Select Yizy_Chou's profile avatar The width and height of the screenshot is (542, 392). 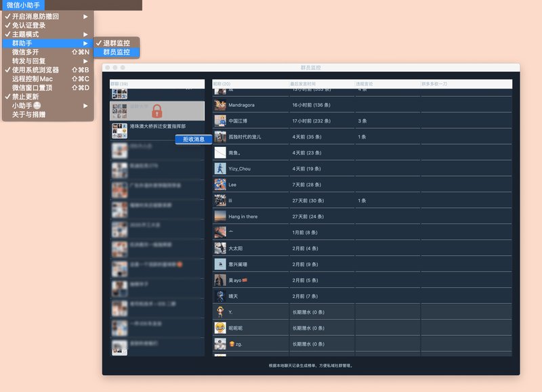pyautogui.click(x=220, y=169)
